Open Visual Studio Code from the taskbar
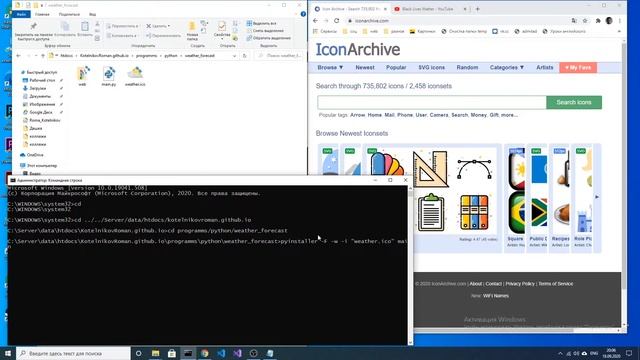The width and height of the screenshot is (640, 360). click(221, 353)
